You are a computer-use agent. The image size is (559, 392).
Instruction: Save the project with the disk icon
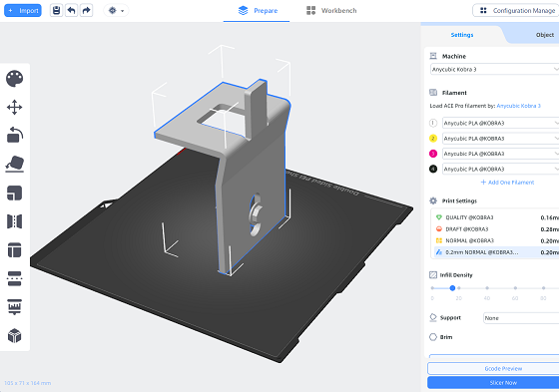point(56,10)
